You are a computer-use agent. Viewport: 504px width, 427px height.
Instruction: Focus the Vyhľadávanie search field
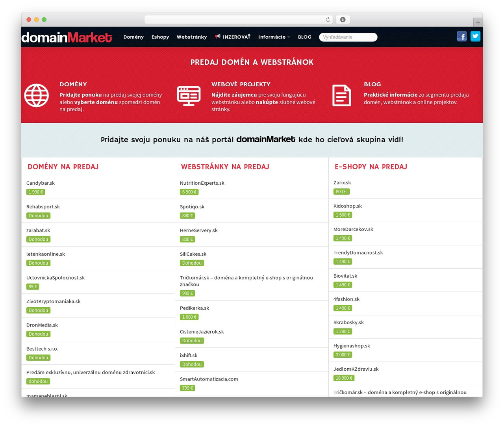coord(348,37)
